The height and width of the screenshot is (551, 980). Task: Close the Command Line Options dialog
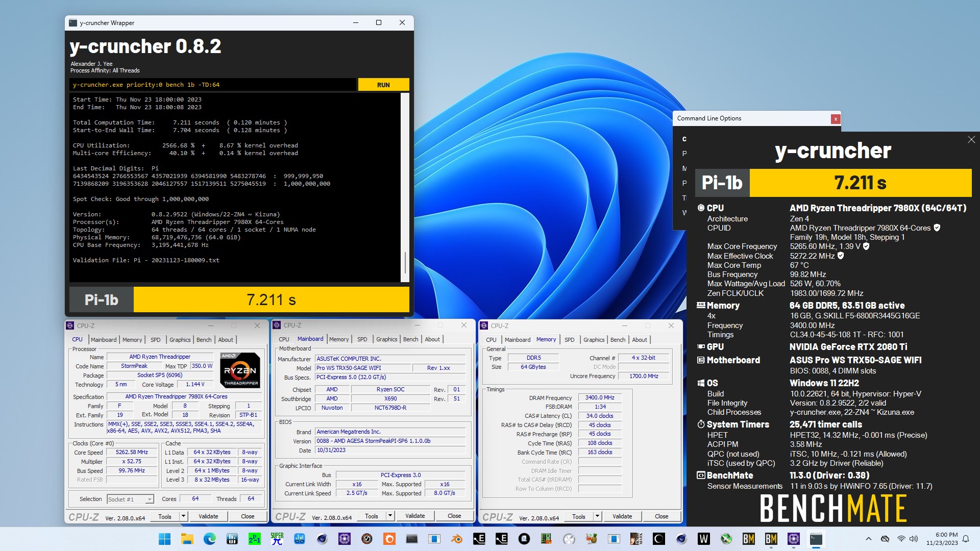pos(836,119)
